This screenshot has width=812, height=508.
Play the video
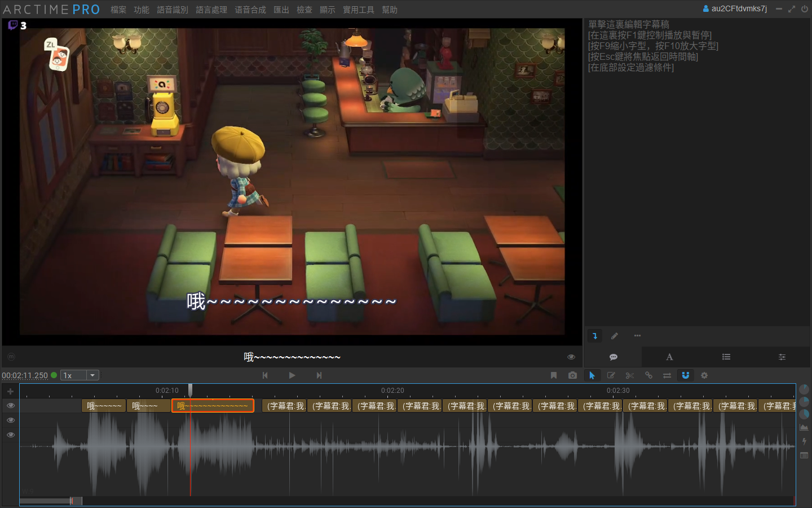tap(292, 375)
